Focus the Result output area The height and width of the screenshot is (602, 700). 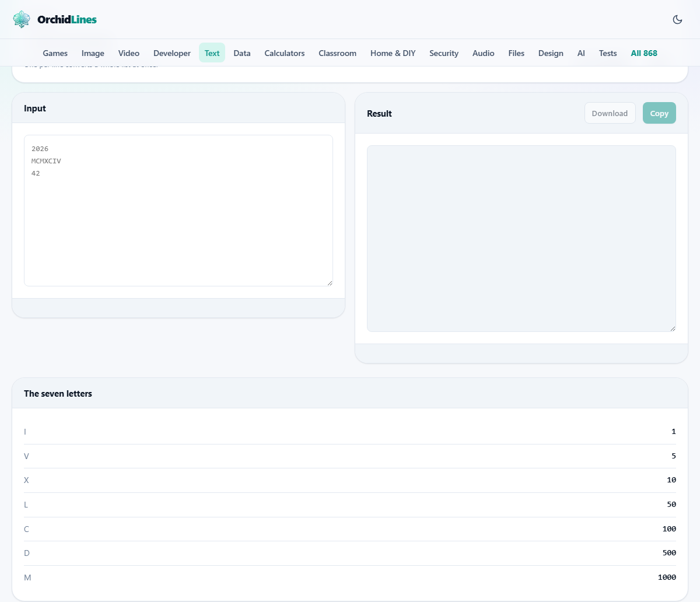click(x=521, y=239)
